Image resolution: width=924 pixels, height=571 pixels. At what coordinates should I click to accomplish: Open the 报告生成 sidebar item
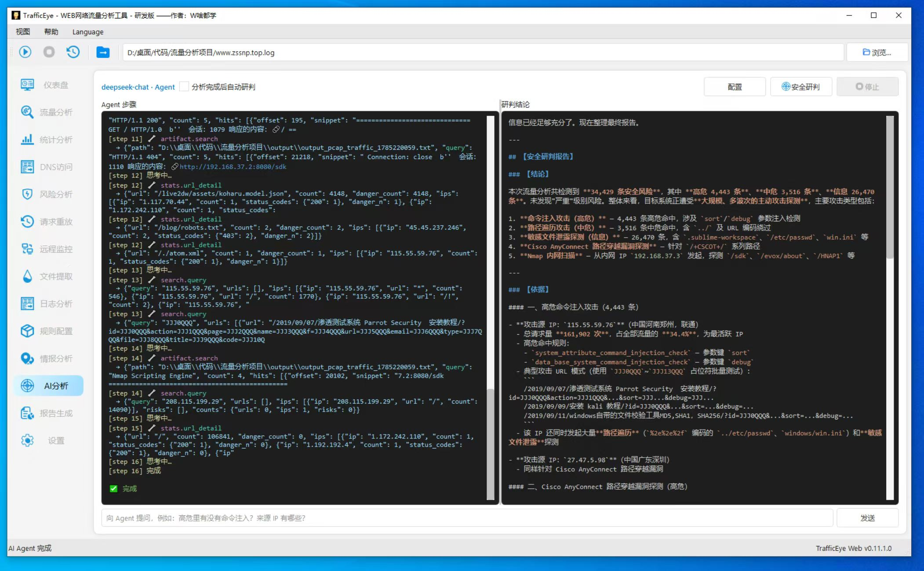48,413
